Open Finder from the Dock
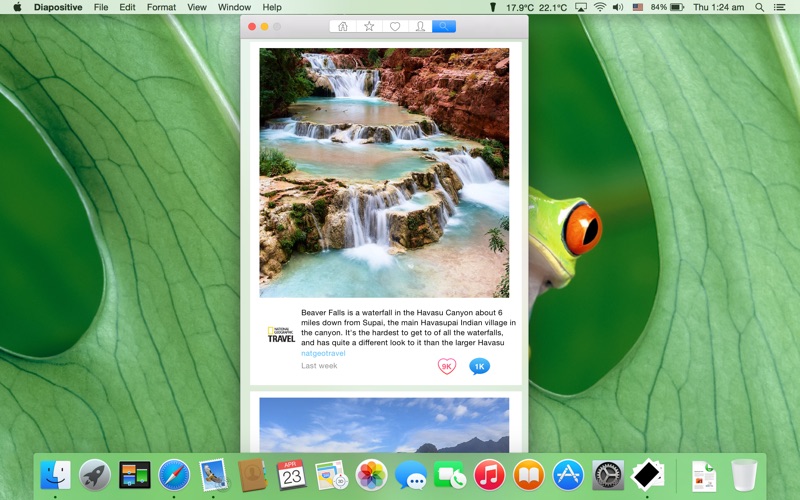The image size is (800, 500). click(x=55, y=475)
